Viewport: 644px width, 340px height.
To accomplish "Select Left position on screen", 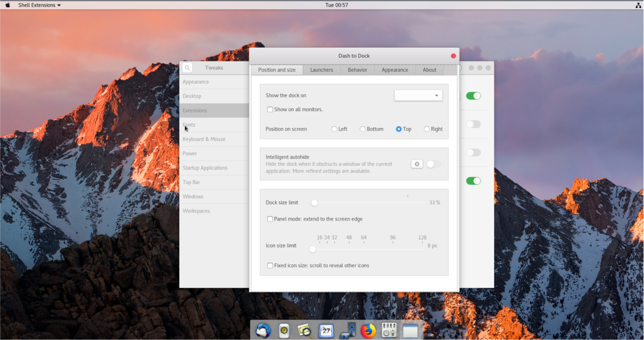I will [334, 129].
